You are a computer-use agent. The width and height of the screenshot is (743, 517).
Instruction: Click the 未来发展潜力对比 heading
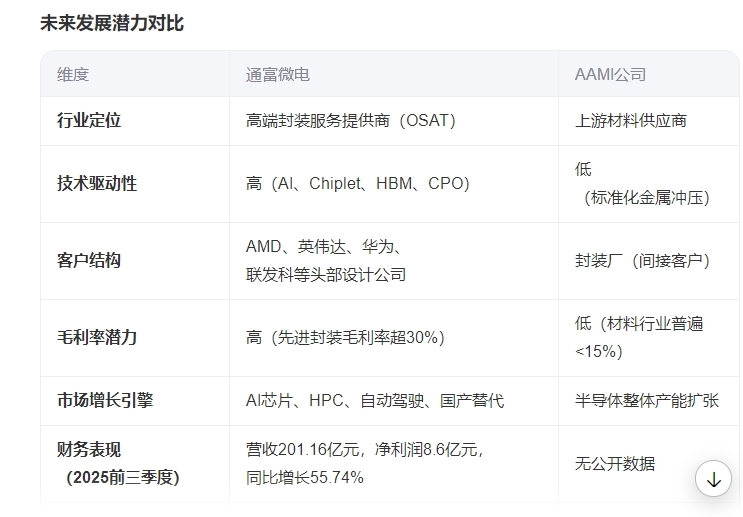(112, 23)
